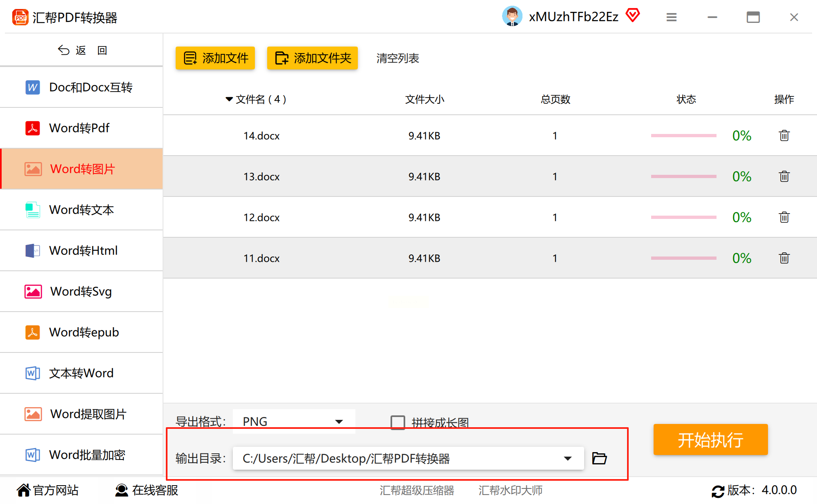Open the 导出格式 PNG dropdown
This screenshot has height=504, width=817.
pyautogui.click(x=293, y=421)
